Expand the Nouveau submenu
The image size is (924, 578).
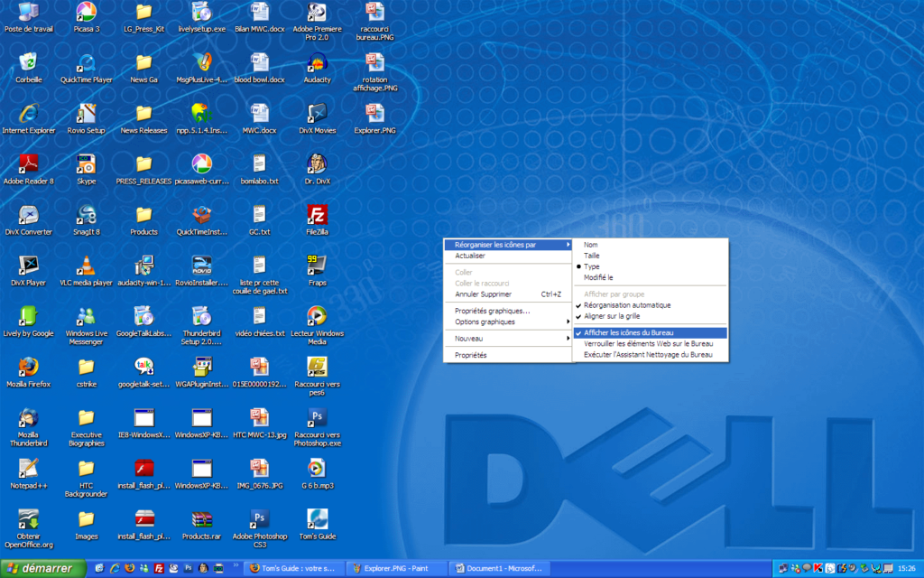coord(508,339)
